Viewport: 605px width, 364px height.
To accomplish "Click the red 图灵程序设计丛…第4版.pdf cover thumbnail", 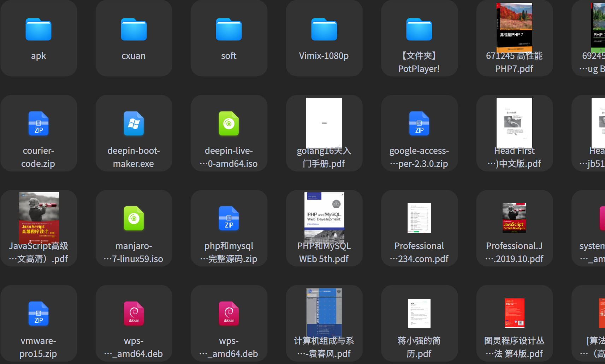I will pyautogui.click(x=515, y=313).
